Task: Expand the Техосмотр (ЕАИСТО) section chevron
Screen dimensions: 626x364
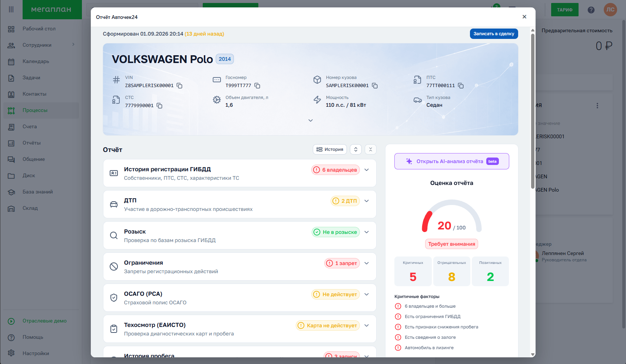Action: pos(367,325)
